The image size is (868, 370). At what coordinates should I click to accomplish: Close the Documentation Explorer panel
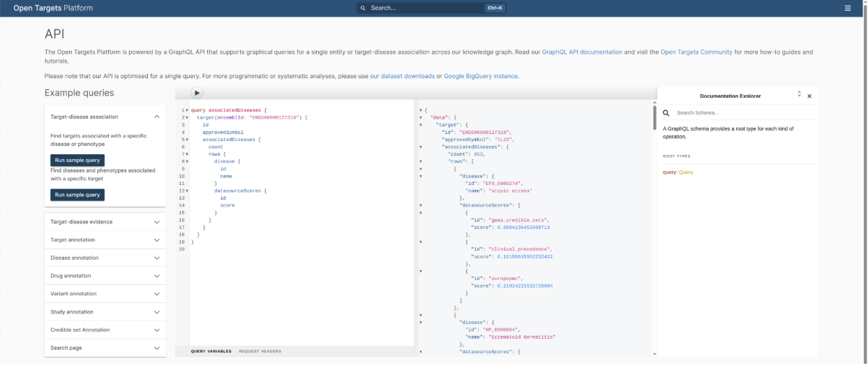click(x=809, y=96)
